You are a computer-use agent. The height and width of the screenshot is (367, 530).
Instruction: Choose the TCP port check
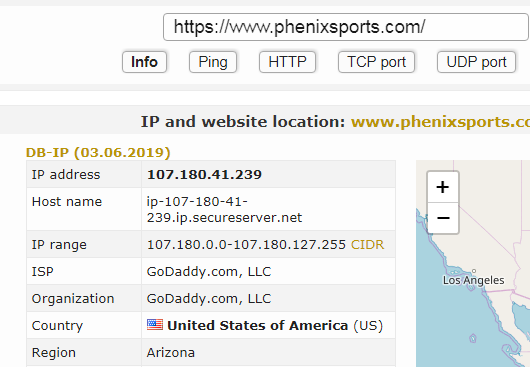click(x=376, y=62)
